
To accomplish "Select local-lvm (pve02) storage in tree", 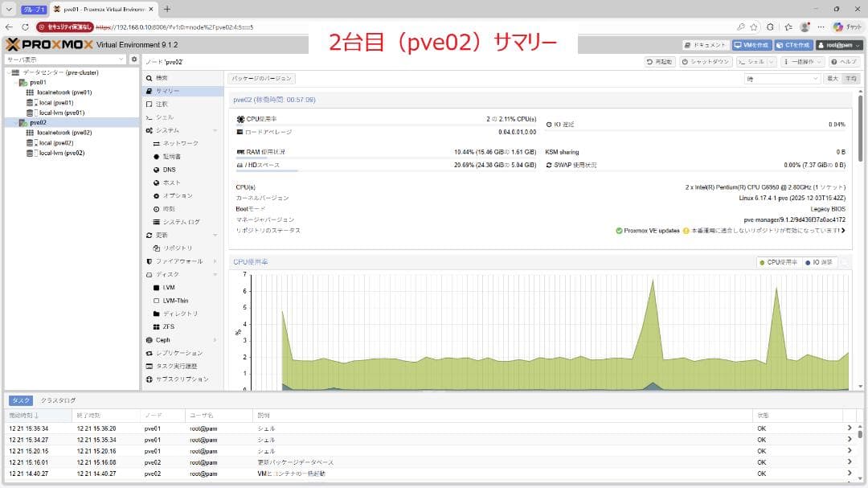I will [x=59, y=153].
